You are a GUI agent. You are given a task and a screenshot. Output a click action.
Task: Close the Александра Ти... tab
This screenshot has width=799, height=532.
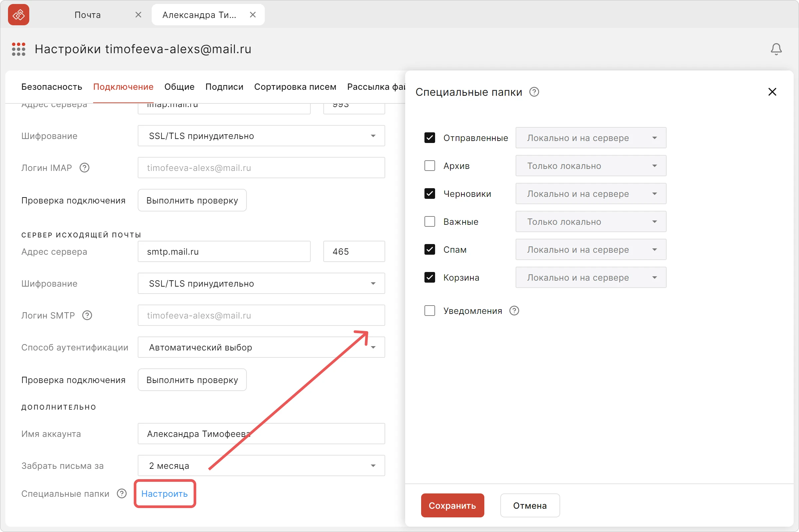tap(252, 15)
